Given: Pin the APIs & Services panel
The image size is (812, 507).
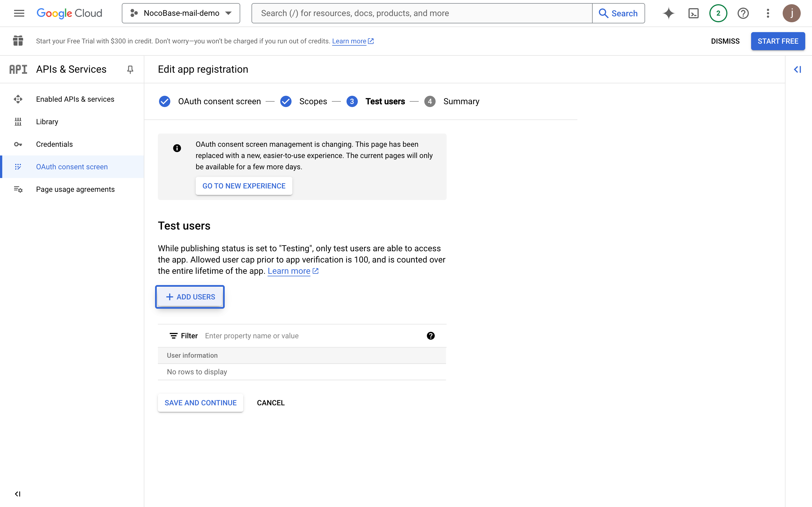Looking at the screenshot, I should pos(130,69).
